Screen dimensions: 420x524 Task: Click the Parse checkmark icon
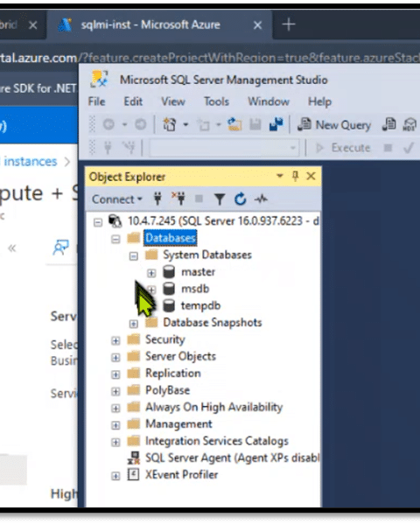pos(409,148)
